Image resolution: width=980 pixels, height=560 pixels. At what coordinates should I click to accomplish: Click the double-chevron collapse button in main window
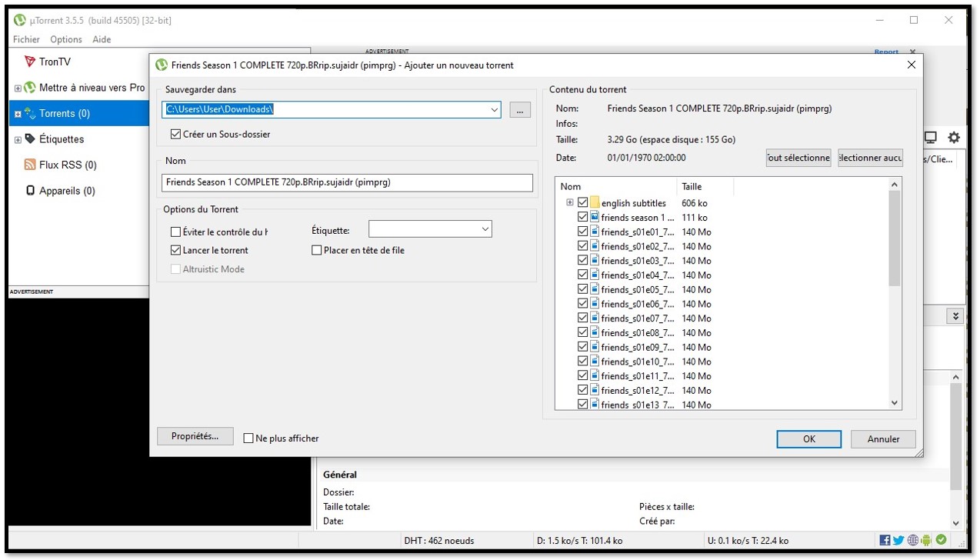955,316
